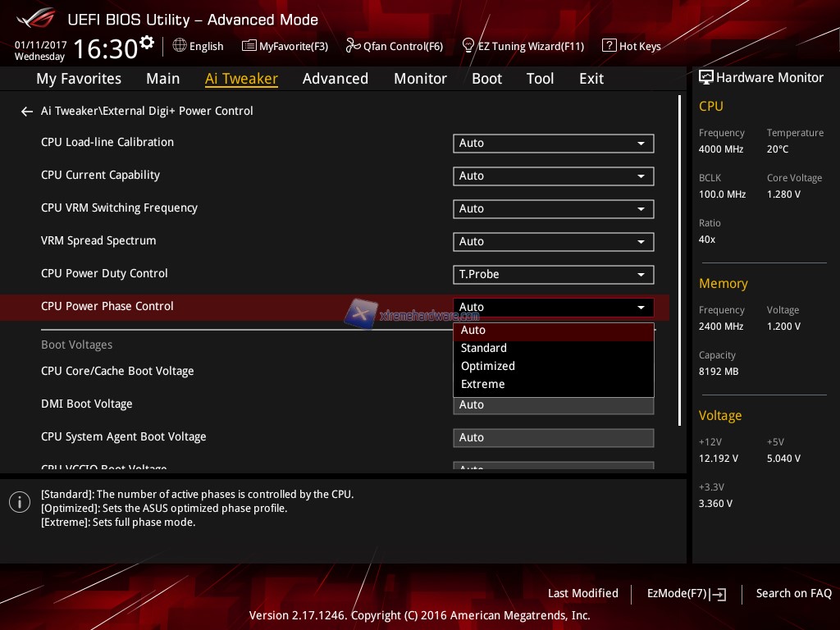Click the settings list vertical scrollbar
This screenshot has height=630, width=840.
(680, 261)
